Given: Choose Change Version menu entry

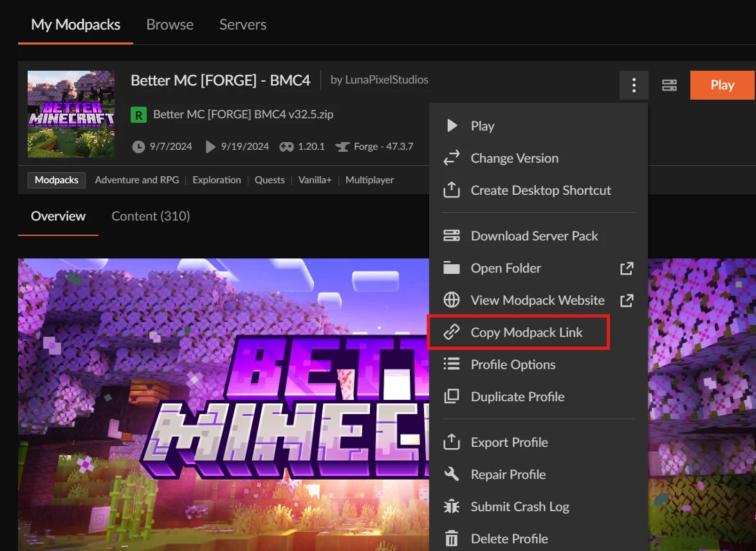Looking at the screenshot, I should point(538,158).
